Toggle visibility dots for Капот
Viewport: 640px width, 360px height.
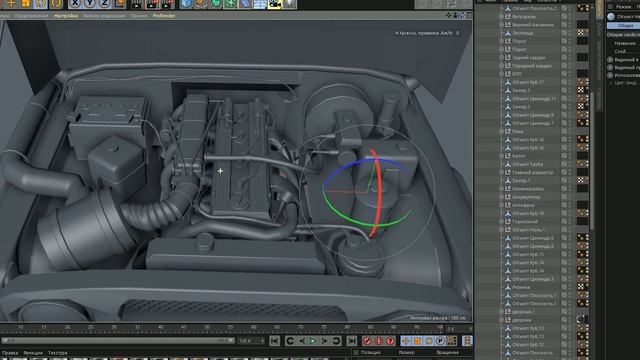pyautogui.click(x=570, y=156)
